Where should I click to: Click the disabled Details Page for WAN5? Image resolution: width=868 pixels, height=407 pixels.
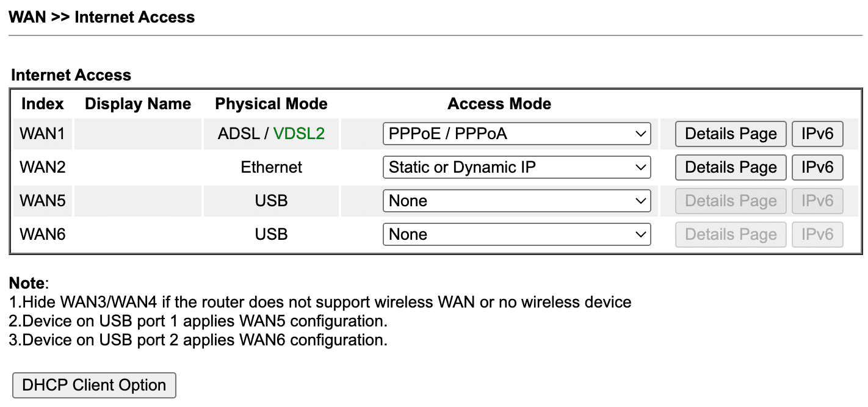pos(730,201)
